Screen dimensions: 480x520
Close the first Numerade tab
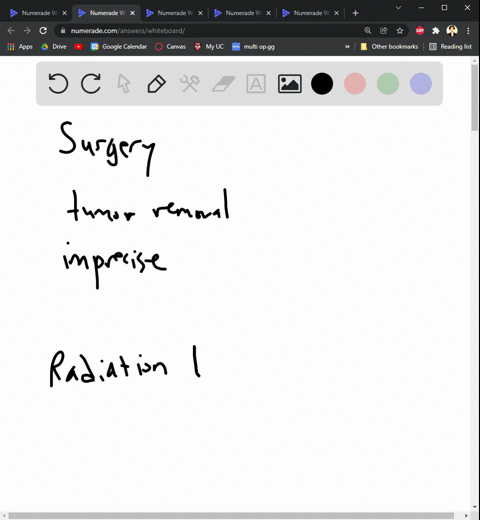coord(64,13)
